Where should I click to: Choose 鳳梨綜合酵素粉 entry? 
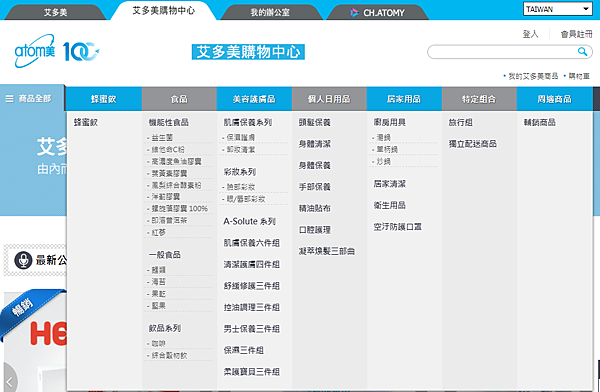176,185
